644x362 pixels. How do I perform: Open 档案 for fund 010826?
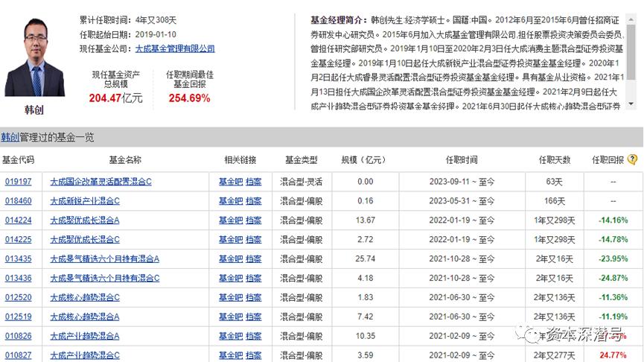click(253, 336)
